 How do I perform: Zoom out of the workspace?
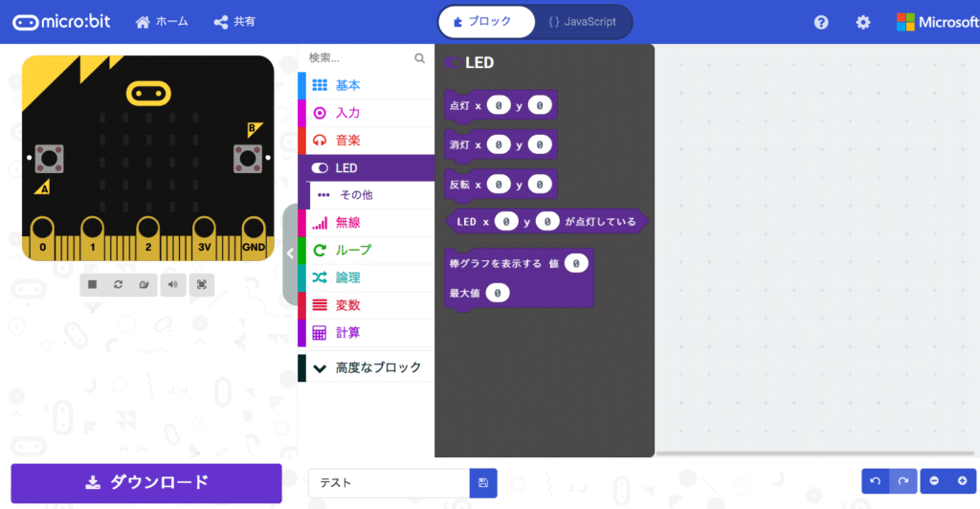click(934, 481)
